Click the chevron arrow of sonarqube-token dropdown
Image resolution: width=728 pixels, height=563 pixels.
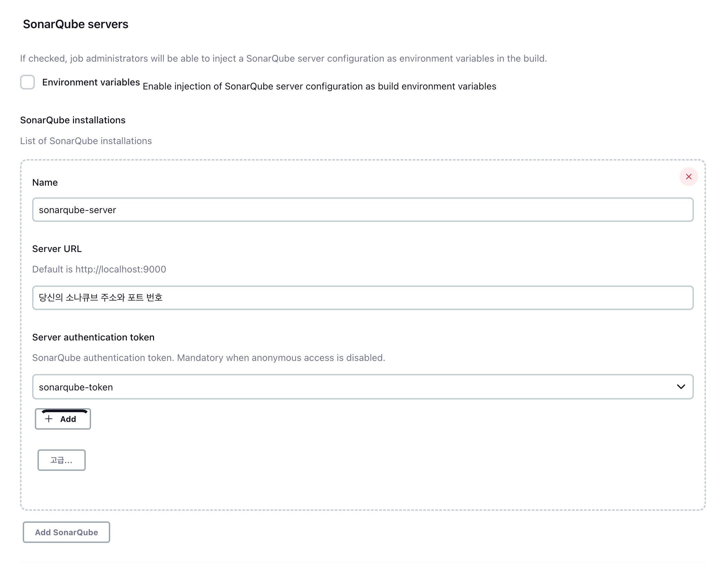click(681, 387)
